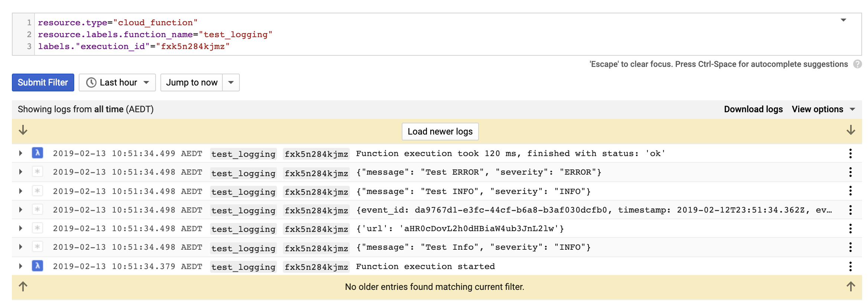
Task: Click the Submit Filter button
Action: [x=43, y=83]
